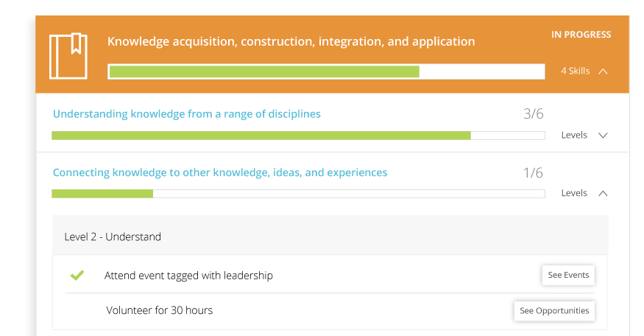Click the See Opportunities button
Image resolution: width=644 pixels, height=336 pixels.
[x=554, y=310]
